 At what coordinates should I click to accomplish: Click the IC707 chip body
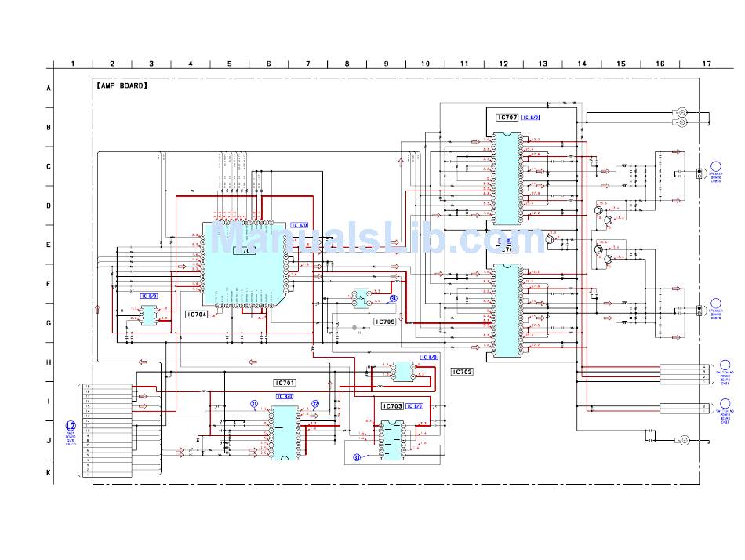click(x=507, y=179)
